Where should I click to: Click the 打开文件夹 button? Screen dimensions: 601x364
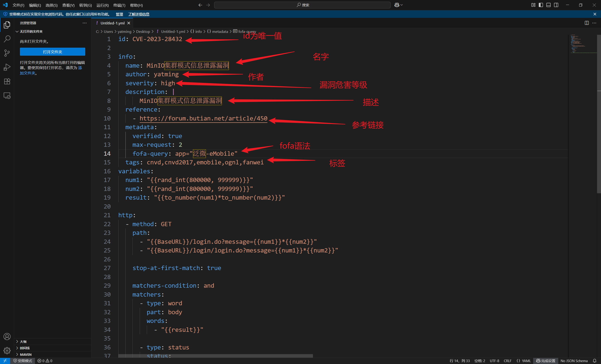tap(52, 52)
